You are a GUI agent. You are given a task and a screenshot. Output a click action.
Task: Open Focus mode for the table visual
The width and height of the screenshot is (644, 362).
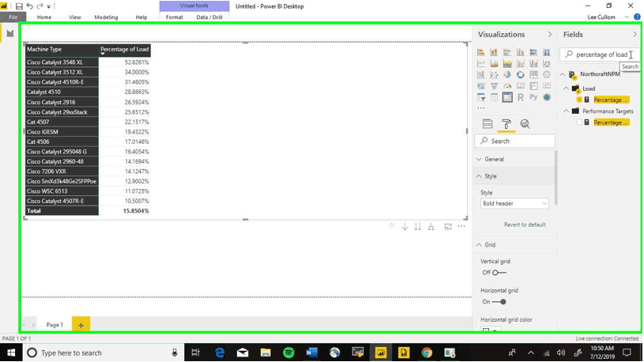tap(448, 226)
